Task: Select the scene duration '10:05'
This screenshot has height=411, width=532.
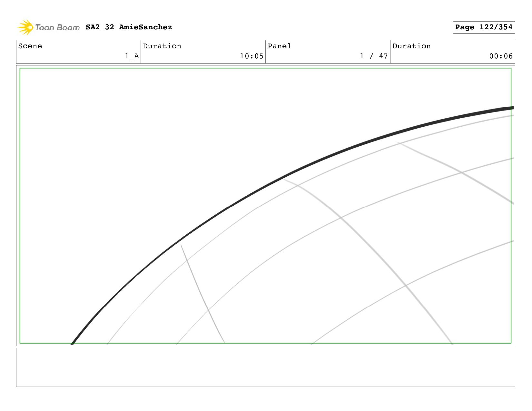Action: click(x=251, y=56)
